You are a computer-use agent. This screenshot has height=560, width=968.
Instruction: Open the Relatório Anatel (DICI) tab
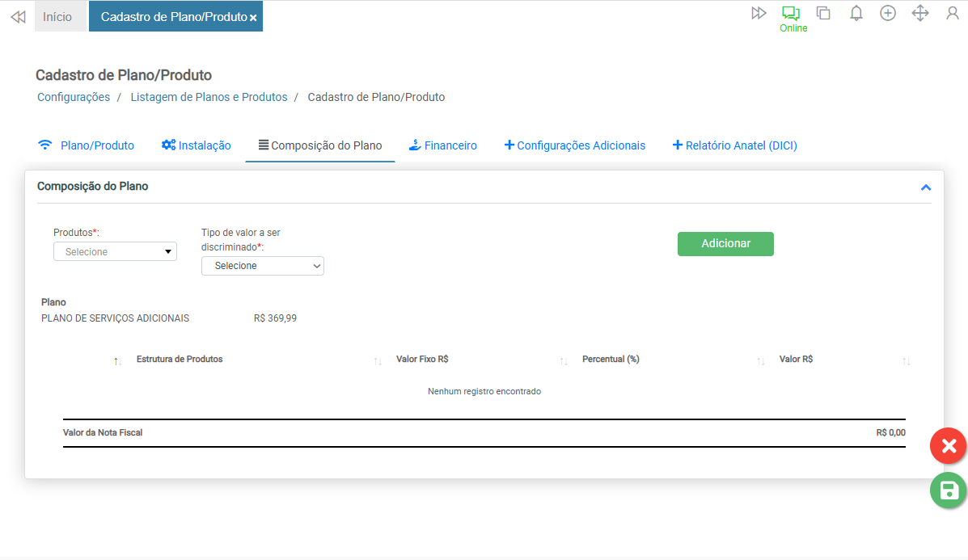pos(734,145)
